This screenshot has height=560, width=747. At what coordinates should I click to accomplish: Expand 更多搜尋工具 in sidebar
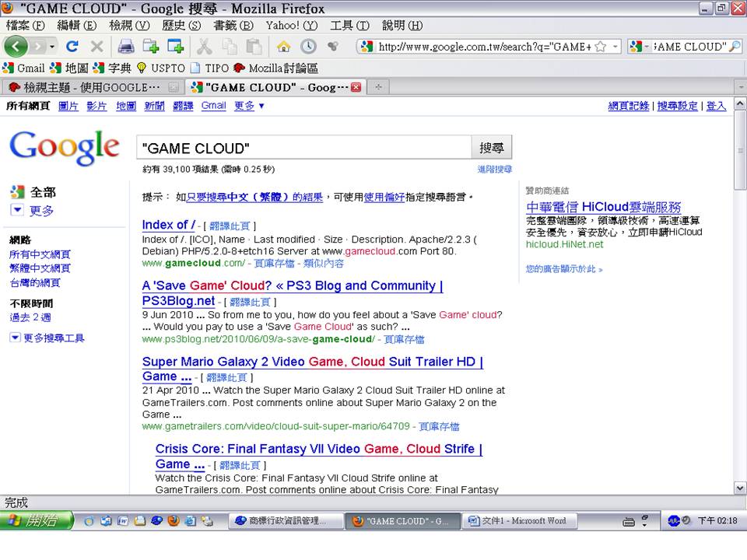coord(47,338)
